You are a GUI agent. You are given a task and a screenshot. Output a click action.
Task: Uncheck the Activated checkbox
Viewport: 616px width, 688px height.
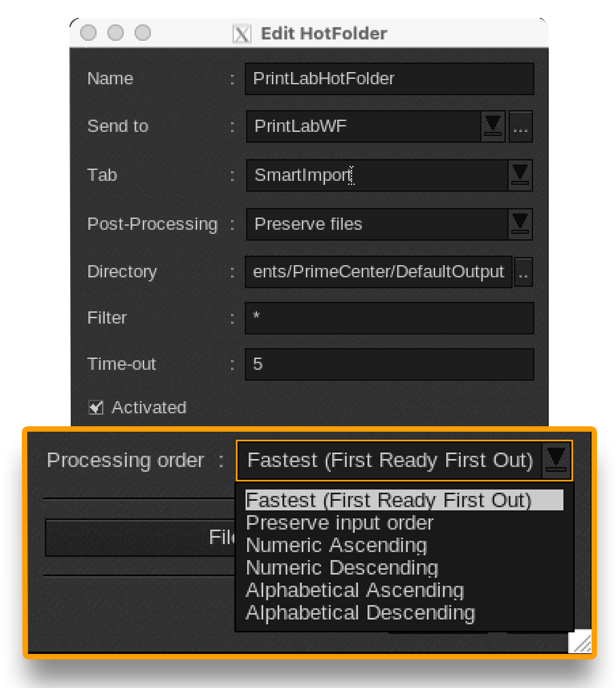click(95, 407)
